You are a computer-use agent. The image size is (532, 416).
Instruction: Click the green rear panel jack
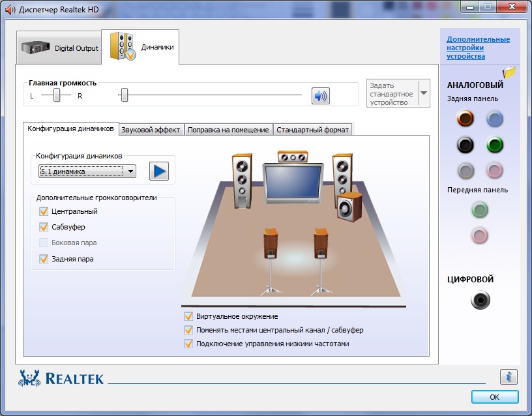495,145
